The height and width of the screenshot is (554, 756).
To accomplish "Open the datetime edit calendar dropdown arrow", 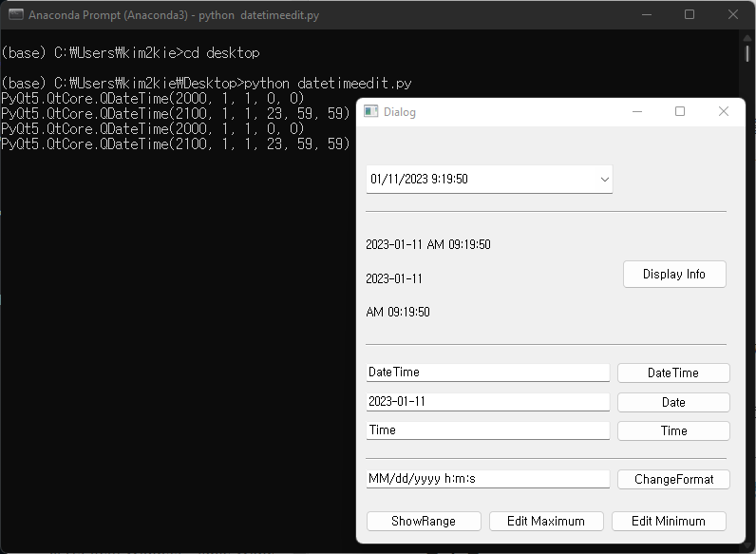I will click(604, 180).
